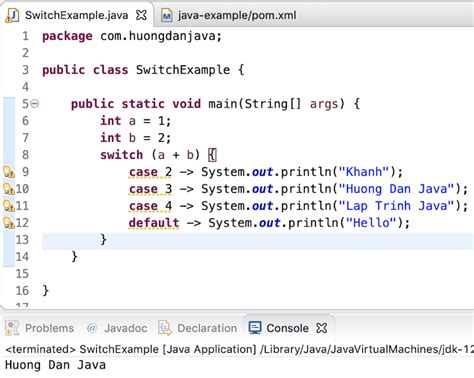Click the warning marker on line 11
474x378 pixels.
click(x=9, y=206)
